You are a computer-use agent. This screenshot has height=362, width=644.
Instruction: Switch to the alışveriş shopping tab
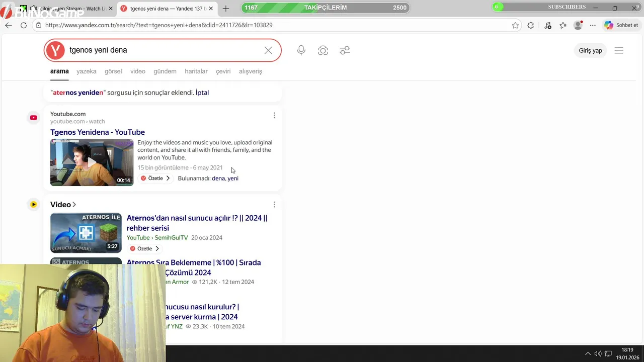tap(251, 71)
